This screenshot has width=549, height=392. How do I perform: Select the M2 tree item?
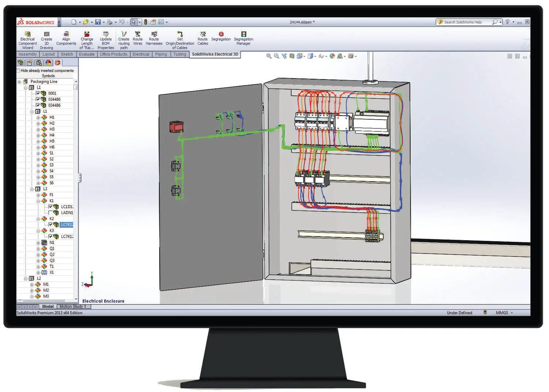[x=46, y=290]
